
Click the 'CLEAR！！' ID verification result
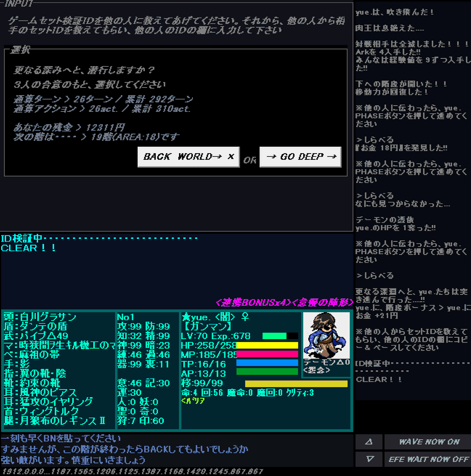[29, 248]
